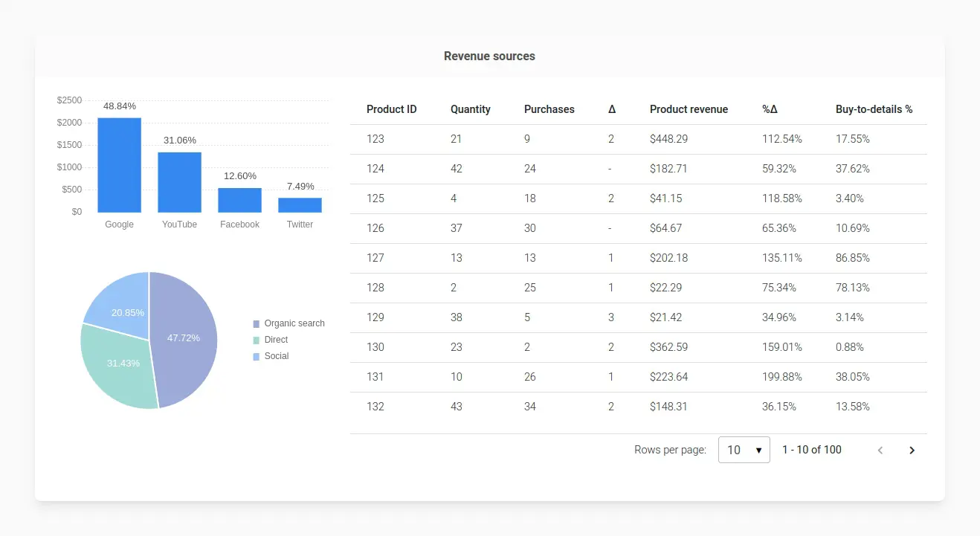
Task: Select Product ID 126 cell
Action: pos(375,228)
